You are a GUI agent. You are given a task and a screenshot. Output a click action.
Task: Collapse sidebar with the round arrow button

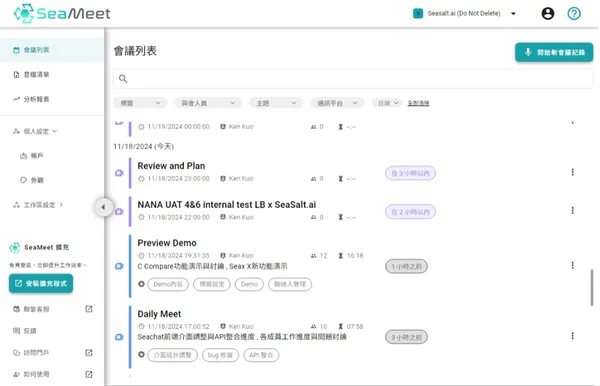[x=103, y=207]
